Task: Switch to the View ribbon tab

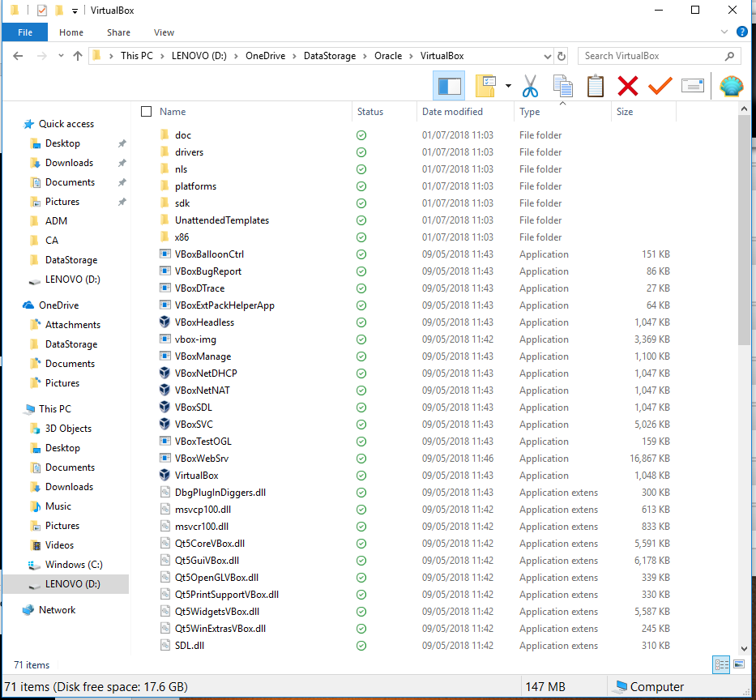Action: [x=164, y=32]
